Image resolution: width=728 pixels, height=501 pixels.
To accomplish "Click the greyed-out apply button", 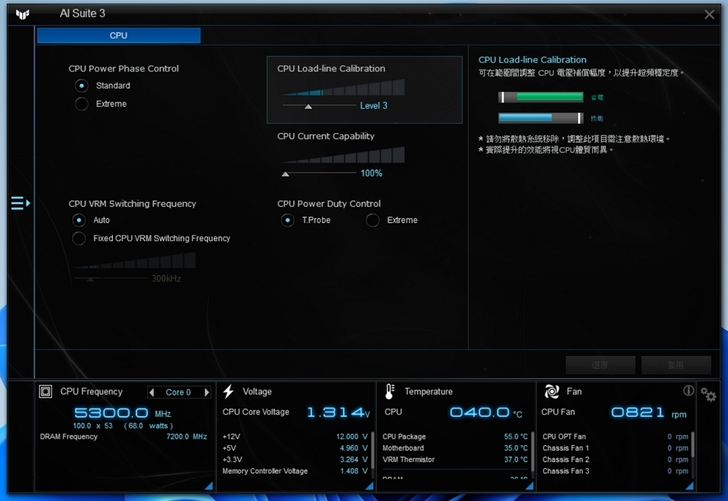I will tap(676, 365).
